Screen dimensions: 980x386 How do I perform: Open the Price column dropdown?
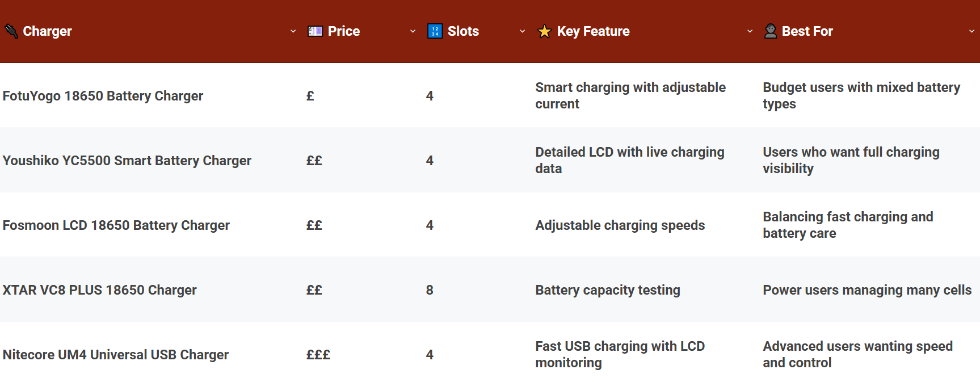pyautogui.click(x=413, y=31)
